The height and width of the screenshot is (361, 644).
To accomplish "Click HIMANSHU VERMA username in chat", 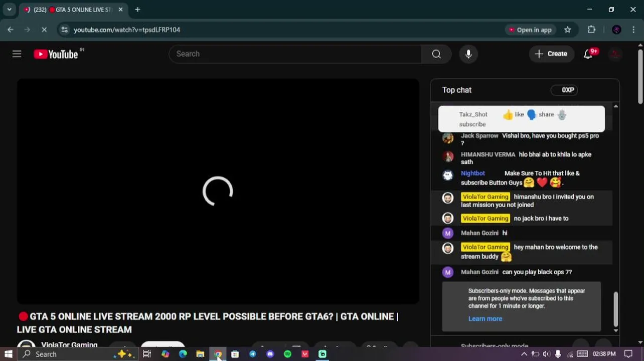I will 488,154.
